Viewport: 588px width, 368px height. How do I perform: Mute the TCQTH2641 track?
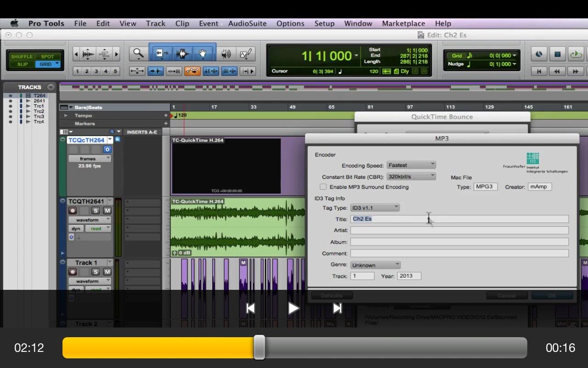pos(107,211)
